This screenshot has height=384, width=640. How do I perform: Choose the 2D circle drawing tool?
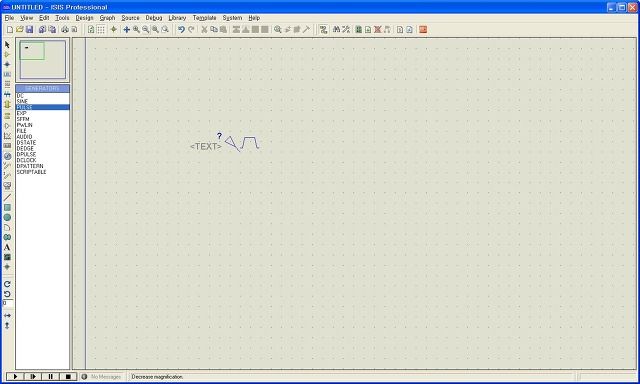coord(7,218)
